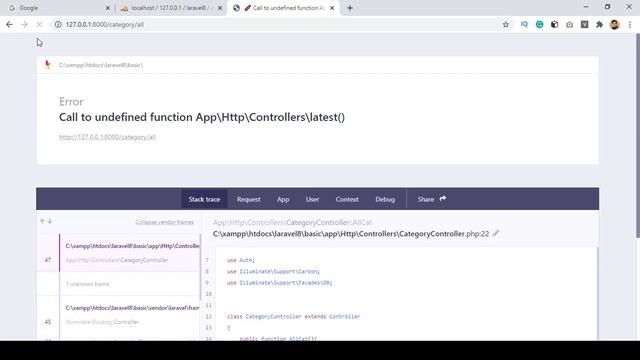Click the browser forward arrow

tap(24, 24)
